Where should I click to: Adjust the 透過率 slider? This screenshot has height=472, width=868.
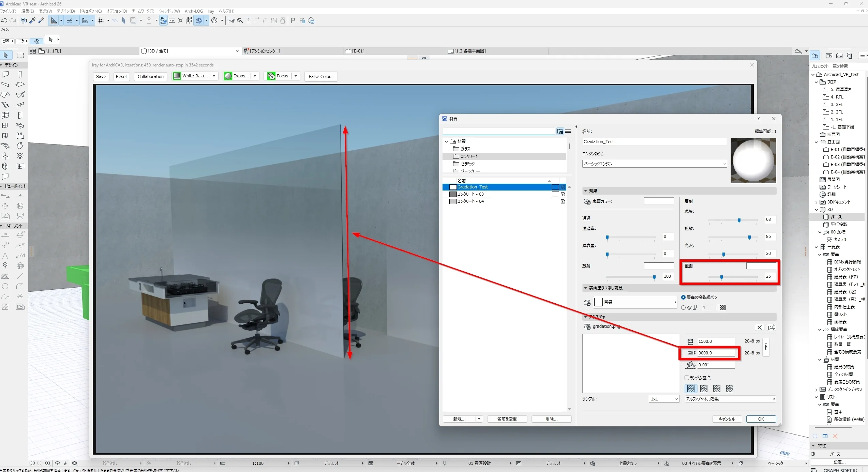click(x=607, y=237)
